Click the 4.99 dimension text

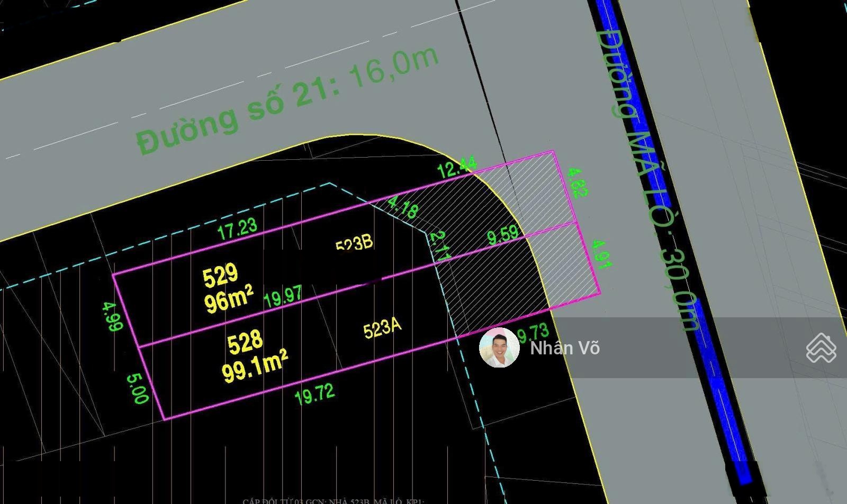[112, 316]
